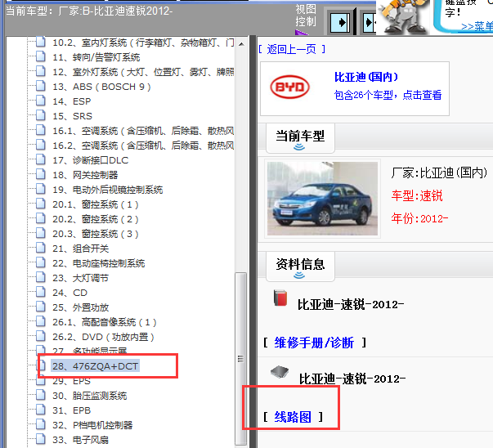Select 26.1、高配音像系统 (1)
This screenshot has width=493, height=448.
coord(105,322)
